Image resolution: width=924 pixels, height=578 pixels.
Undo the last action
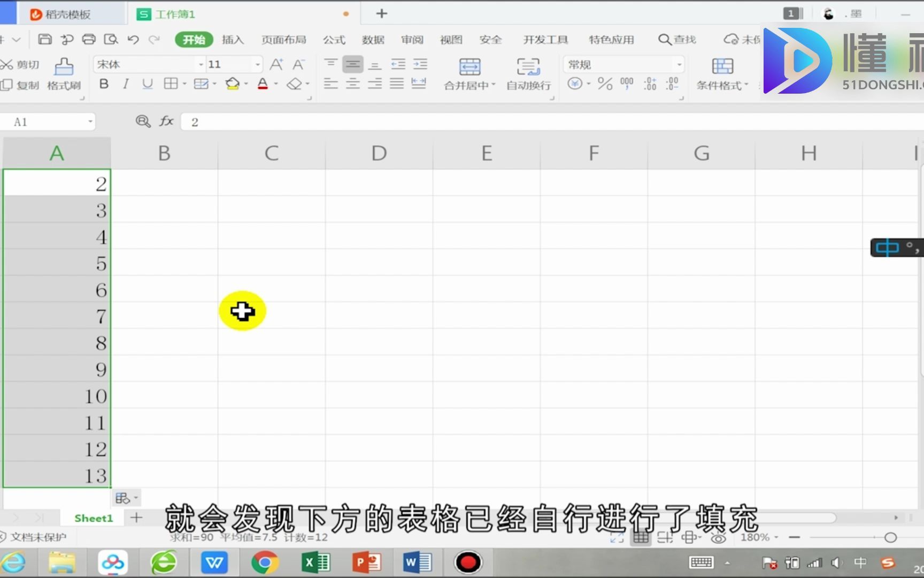[133, 39]
